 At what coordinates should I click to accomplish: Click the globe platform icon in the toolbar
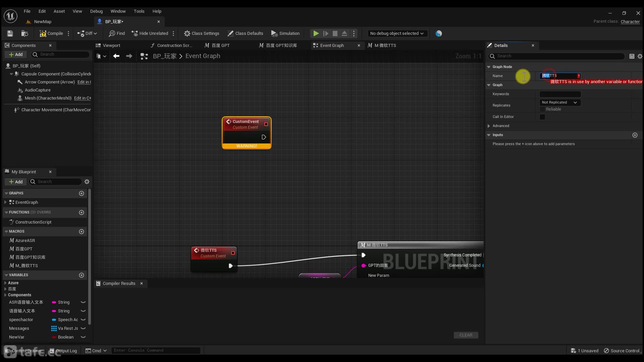click(439, 34)
